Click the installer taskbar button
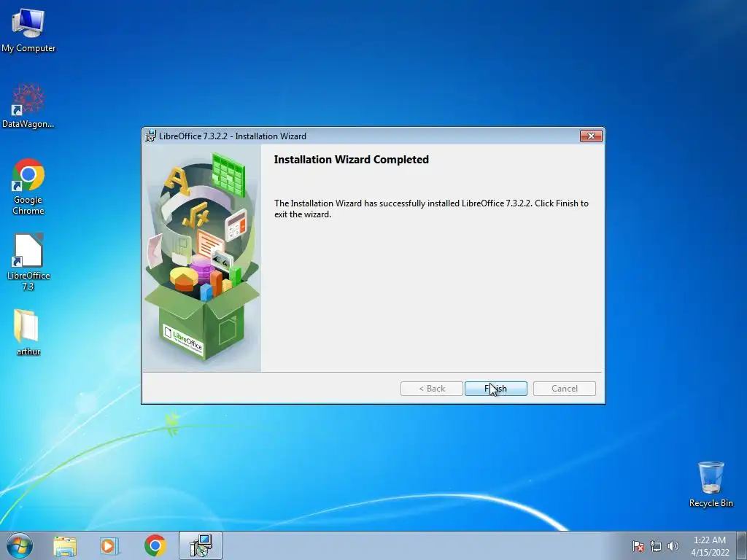The image size is (747, 560). [x=201, y=545]
